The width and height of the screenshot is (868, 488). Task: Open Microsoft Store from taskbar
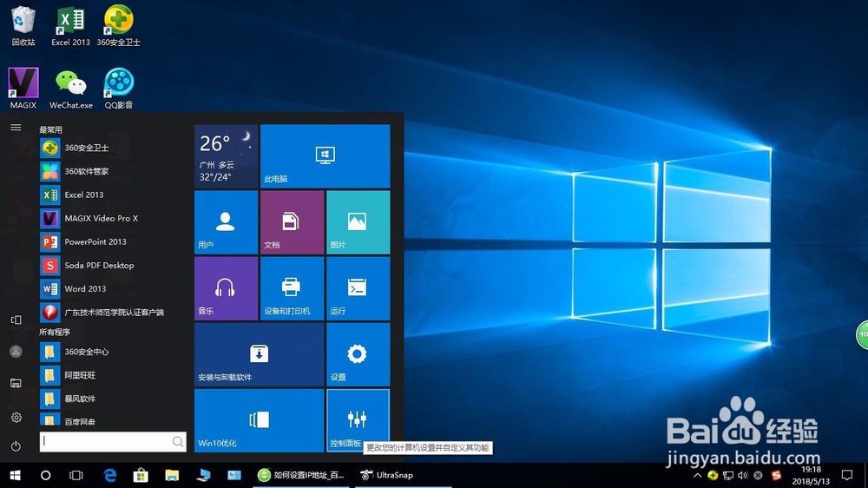[141, 475]
